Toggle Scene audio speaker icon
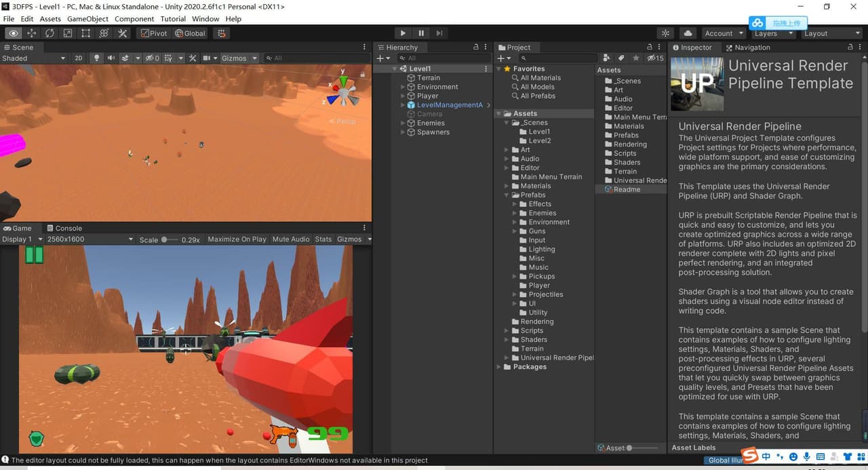Viewport: 868px width, 470px height. point(111,58)
